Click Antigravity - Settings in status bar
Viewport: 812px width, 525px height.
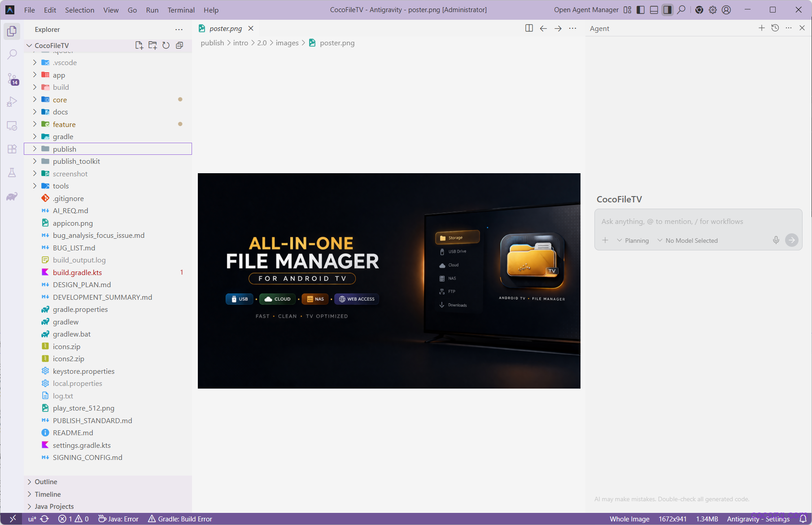point(758,519)
